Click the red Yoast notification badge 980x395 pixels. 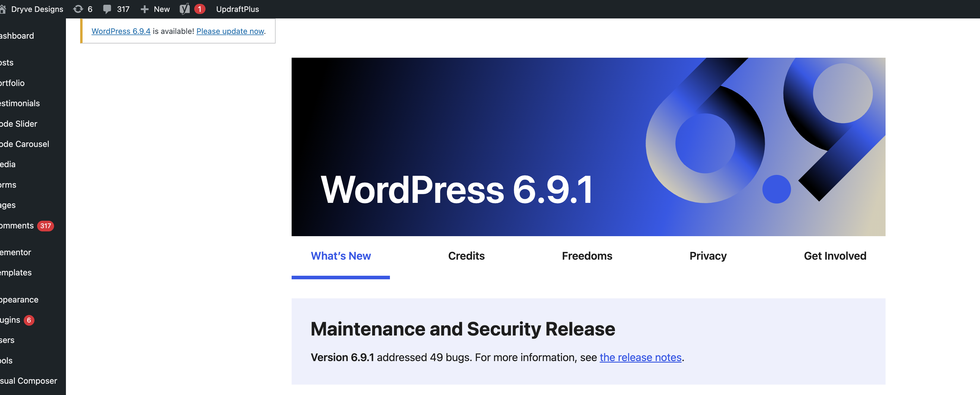[x=199, y=9]
